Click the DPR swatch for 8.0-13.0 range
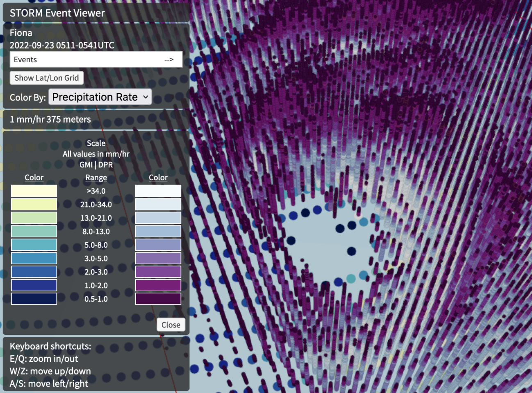The width and height of the screenshot is (532, 393). point(158,232)
